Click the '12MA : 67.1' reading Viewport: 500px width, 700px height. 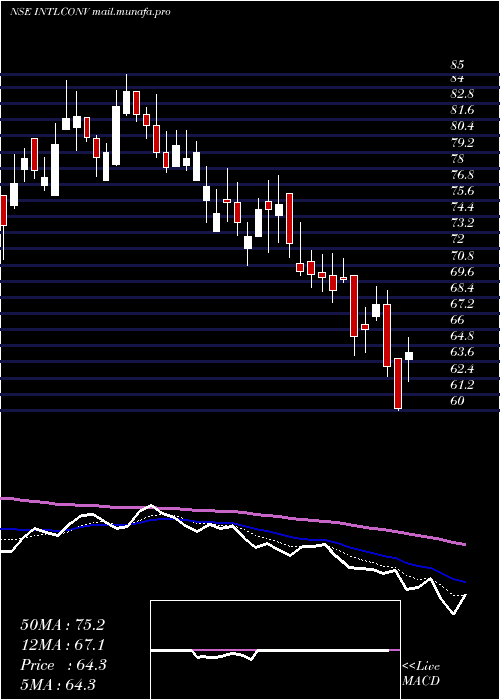pos(62,645)
